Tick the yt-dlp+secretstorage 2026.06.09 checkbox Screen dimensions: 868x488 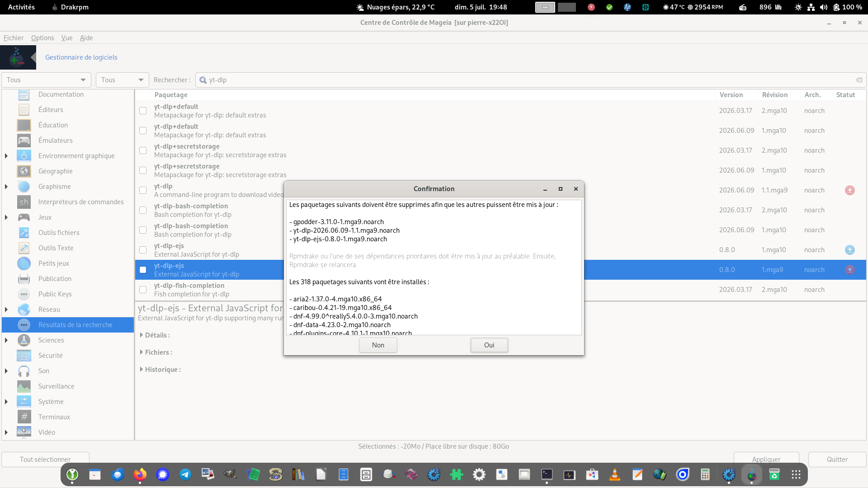[x=143, y=170]
